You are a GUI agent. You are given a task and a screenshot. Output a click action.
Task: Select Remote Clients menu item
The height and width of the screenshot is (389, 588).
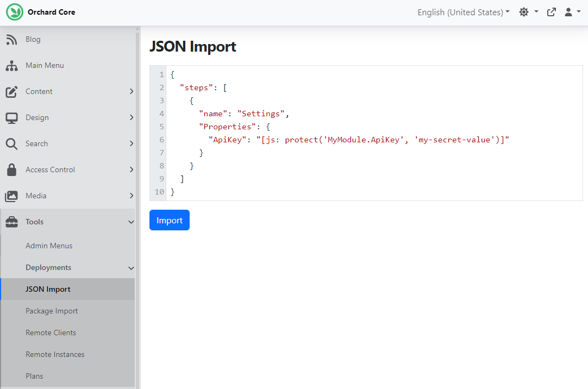point(51,333)
